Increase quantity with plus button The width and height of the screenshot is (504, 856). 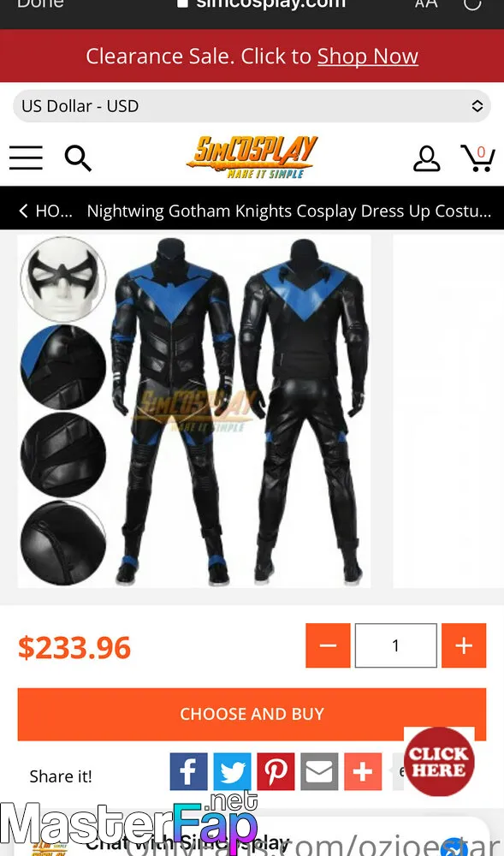click(x=464, y=645)
